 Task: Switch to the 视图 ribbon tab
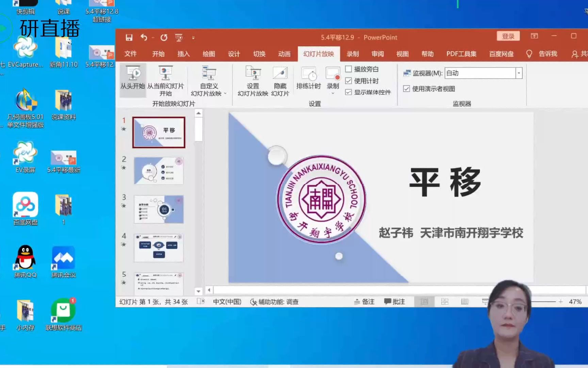tap(402, 54)
